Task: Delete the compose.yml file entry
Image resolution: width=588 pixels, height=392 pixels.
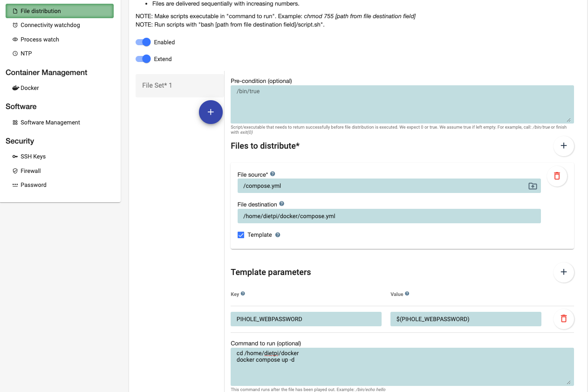Action: (557, 176)
